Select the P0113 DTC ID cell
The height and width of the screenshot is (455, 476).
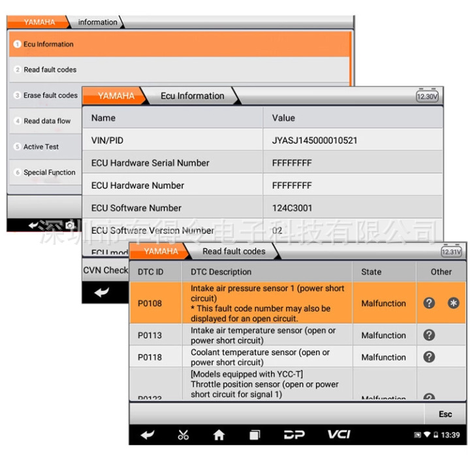(x=156, y=335)
